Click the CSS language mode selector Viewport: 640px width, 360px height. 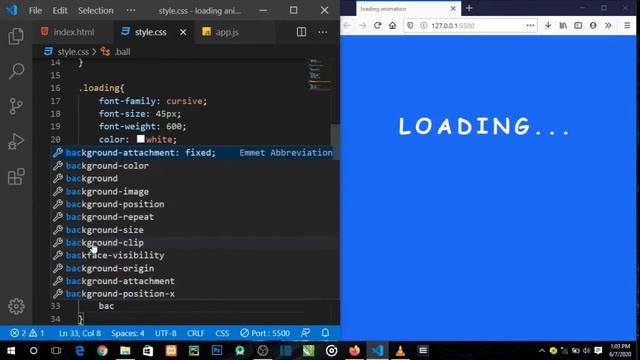tap(222, 333)
